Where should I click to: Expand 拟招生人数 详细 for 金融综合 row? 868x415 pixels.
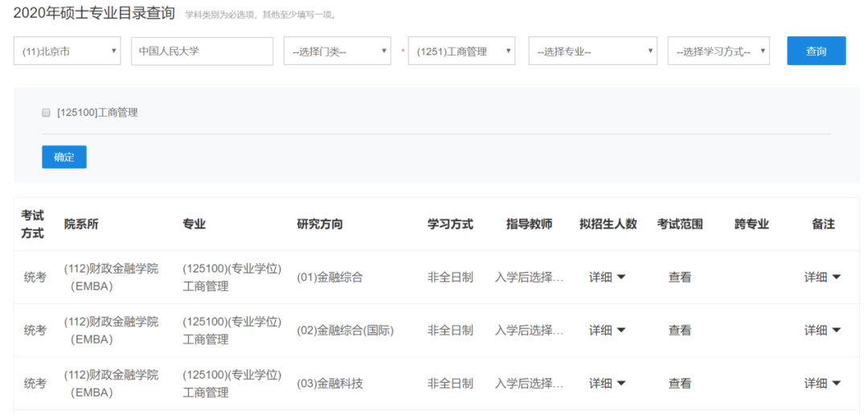tap(607, 277)
